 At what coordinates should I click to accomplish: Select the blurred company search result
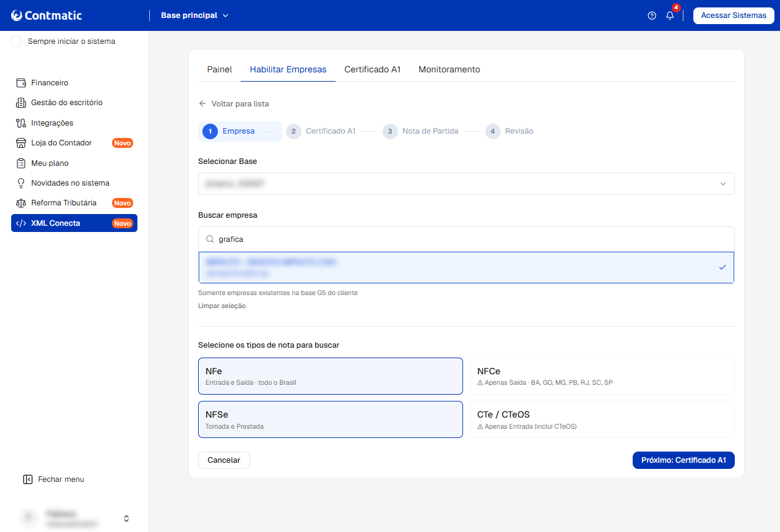[x=466, y=267]
